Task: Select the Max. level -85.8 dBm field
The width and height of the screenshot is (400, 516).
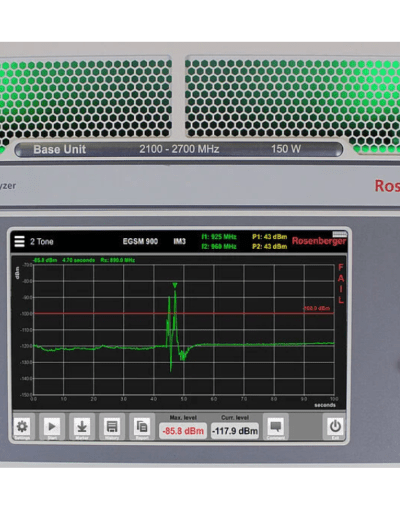Action: [183, 431]
